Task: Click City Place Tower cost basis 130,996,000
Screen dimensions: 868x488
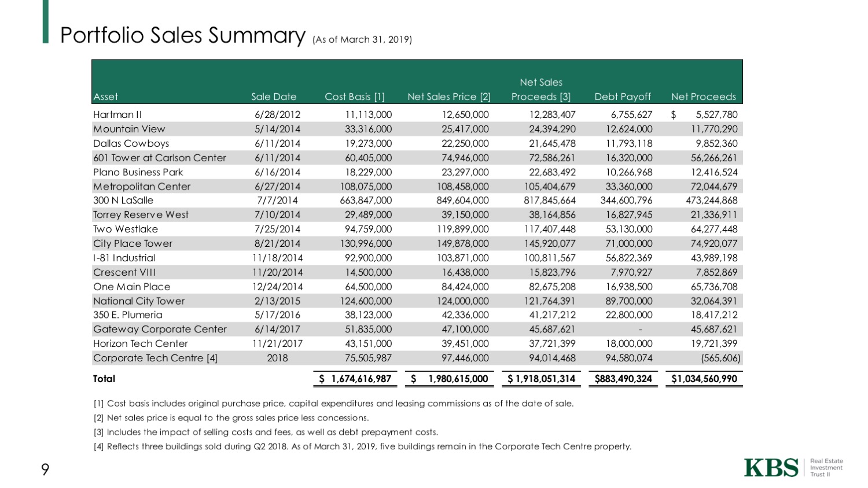Action: 366,243
